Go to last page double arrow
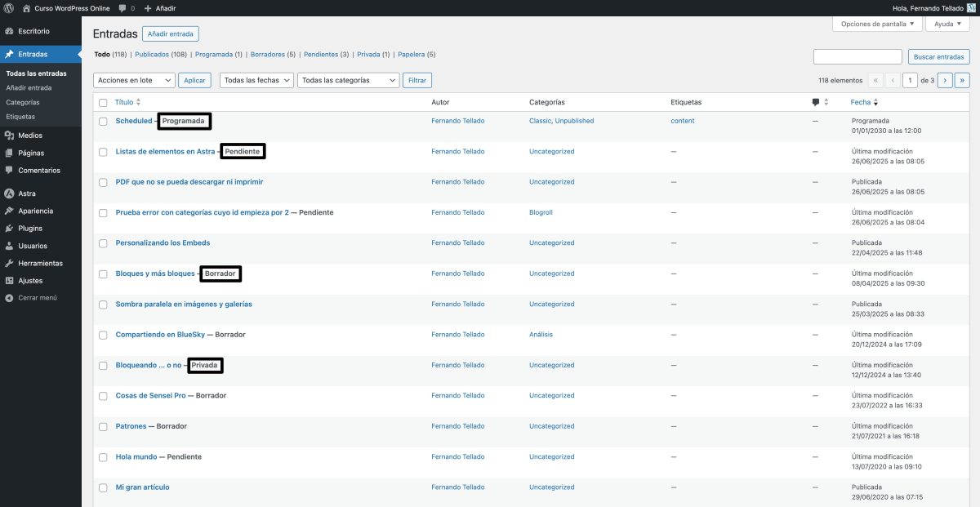 tap(962, 80)
